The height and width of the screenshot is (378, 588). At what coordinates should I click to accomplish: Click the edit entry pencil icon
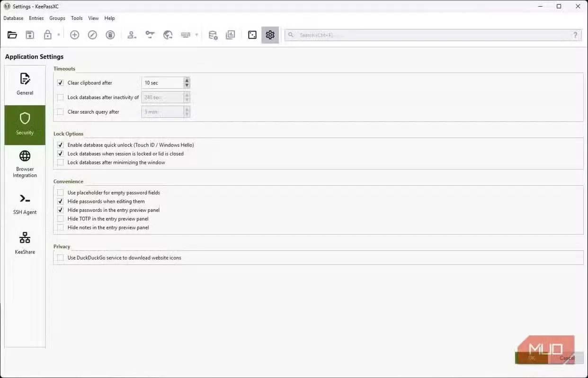tap(92, 35)
